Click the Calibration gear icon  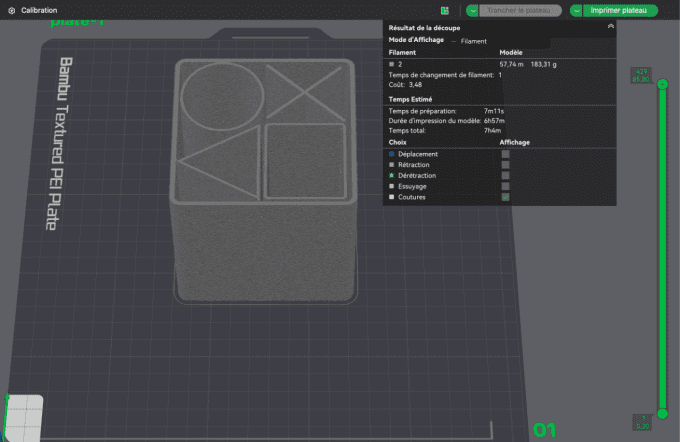[11, 10]
